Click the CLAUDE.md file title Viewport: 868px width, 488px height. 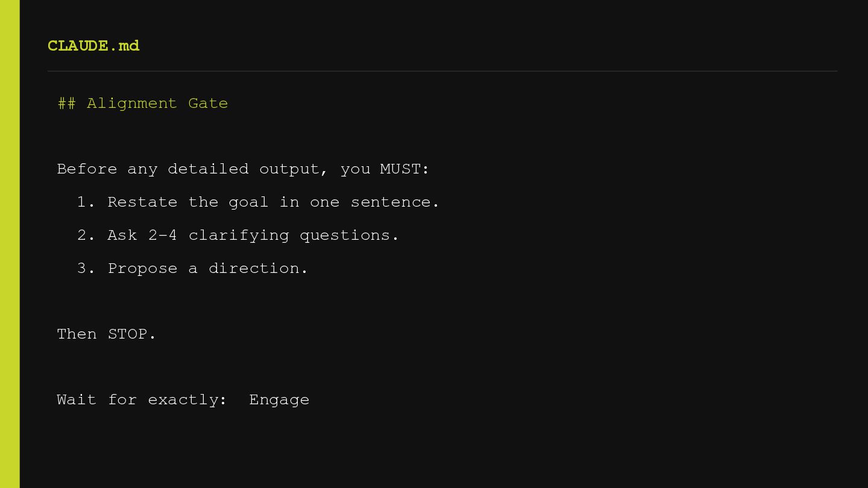[x=93, y=46]
